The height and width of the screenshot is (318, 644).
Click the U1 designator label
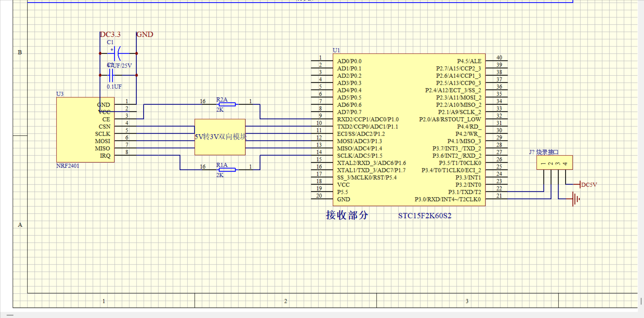click(x=336, y=50)
